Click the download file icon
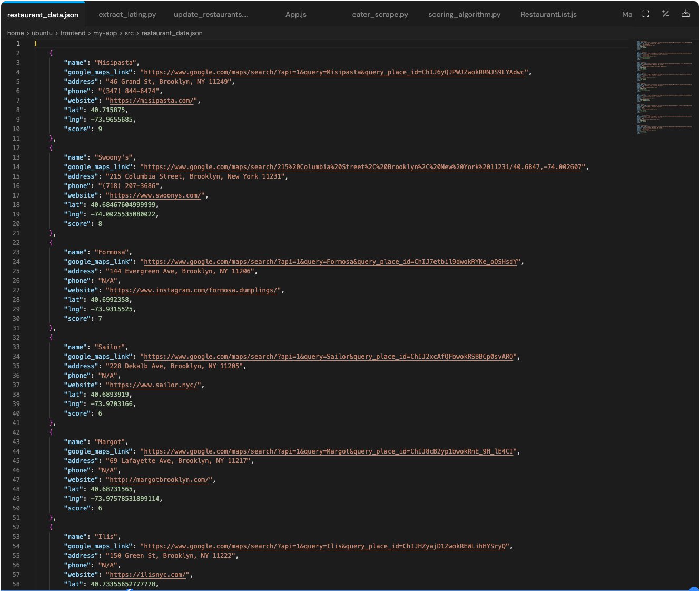This screenshot has height=591, width=700. click(686, 14)
